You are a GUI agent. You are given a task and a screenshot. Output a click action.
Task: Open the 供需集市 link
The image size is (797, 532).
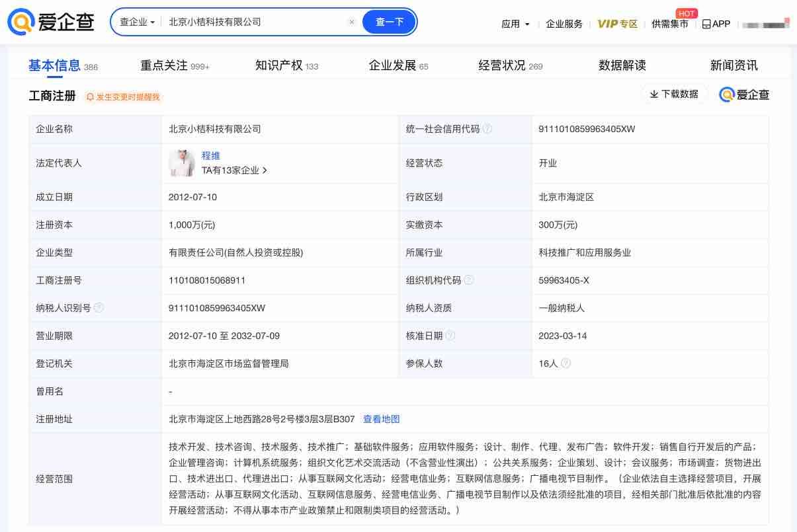tap(669, 24)
